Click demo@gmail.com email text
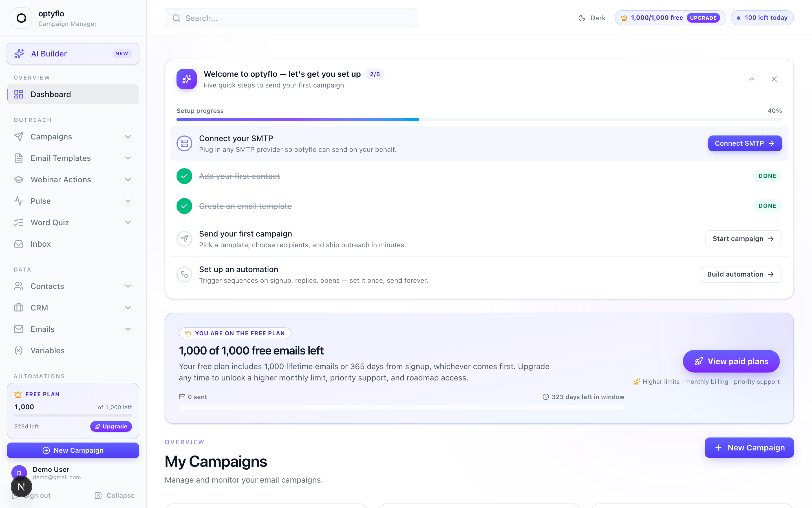The width and height of the screenshot is (812, 508). point(57,478)
